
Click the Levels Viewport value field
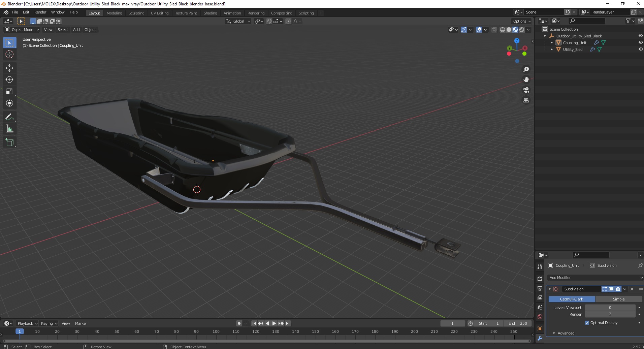coord(610,308)
